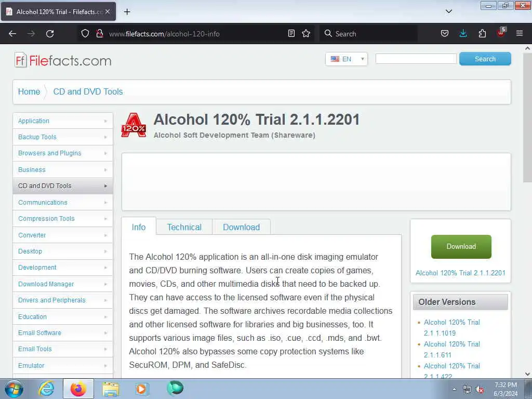Switch to the Technical tab
Screen dimensions: 532x399
pyautogui.click(x=184, y=227)
